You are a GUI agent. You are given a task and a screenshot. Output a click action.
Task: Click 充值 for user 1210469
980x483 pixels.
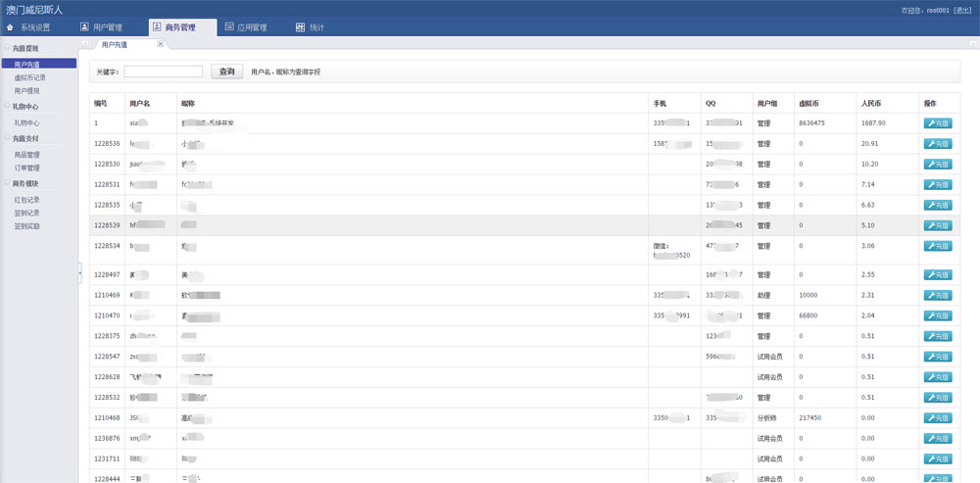click(x=937, y=295)
